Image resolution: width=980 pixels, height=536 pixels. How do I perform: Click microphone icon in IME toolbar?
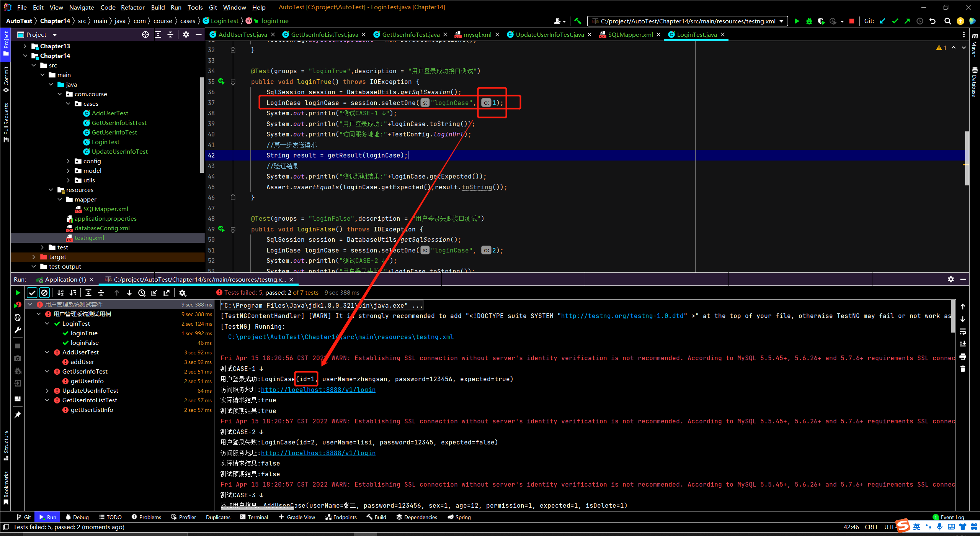tap(939, 527)
